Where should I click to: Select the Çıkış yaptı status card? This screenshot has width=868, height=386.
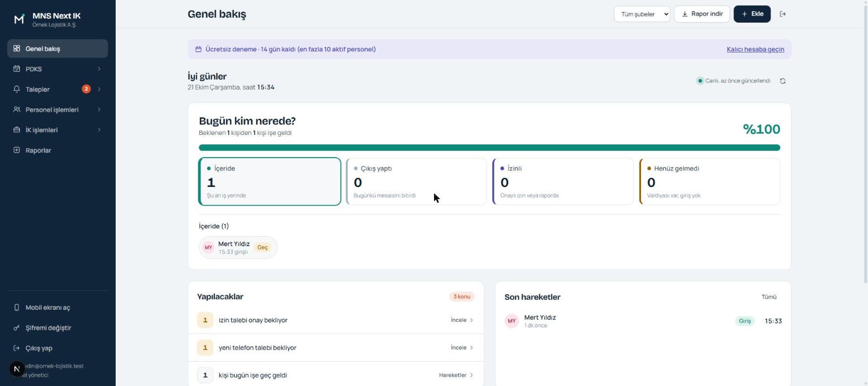(416, 181)
